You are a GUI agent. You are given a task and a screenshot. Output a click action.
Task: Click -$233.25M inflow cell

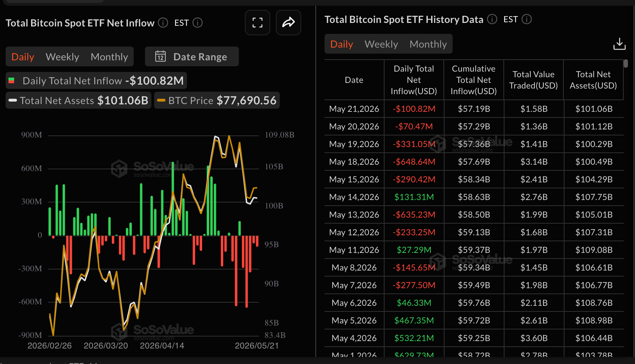pos(414,232)
